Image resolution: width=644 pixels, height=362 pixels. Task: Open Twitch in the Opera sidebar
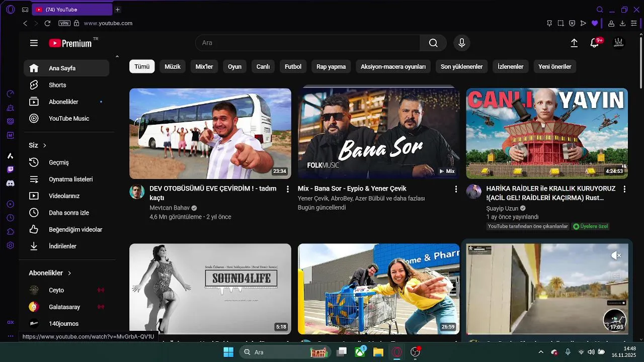11,169
